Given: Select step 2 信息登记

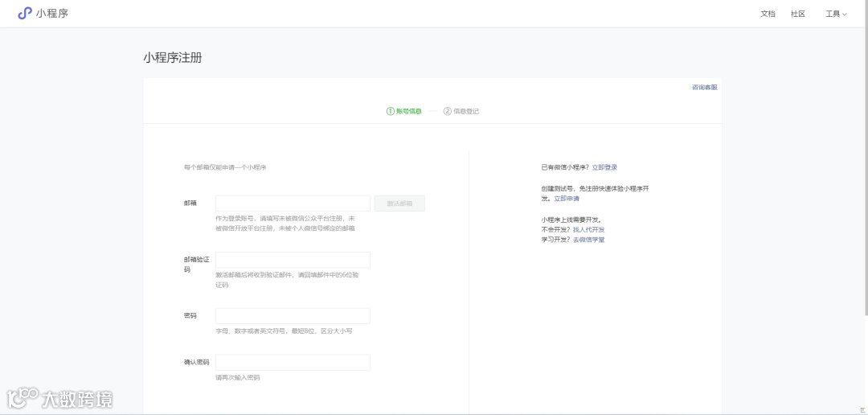Looking at the screenshot, I should pyautogui.click(x=461, y=111).
